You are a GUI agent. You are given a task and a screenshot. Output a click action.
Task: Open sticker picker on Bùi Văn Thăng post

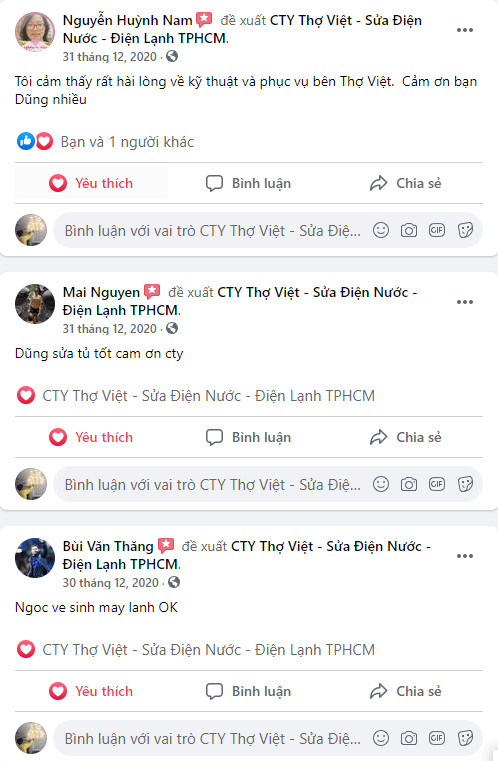click(465, 738)
